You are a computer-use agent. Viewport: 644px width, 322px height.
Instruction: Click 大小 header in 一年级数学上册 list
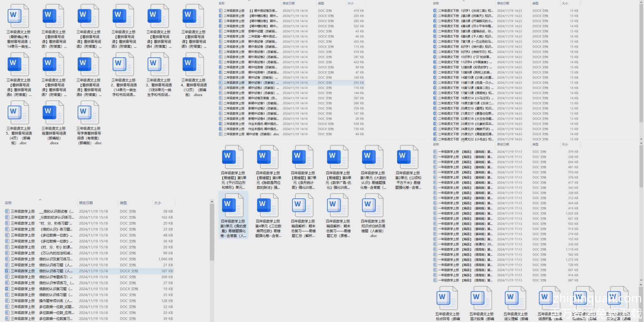pos(565,145)
